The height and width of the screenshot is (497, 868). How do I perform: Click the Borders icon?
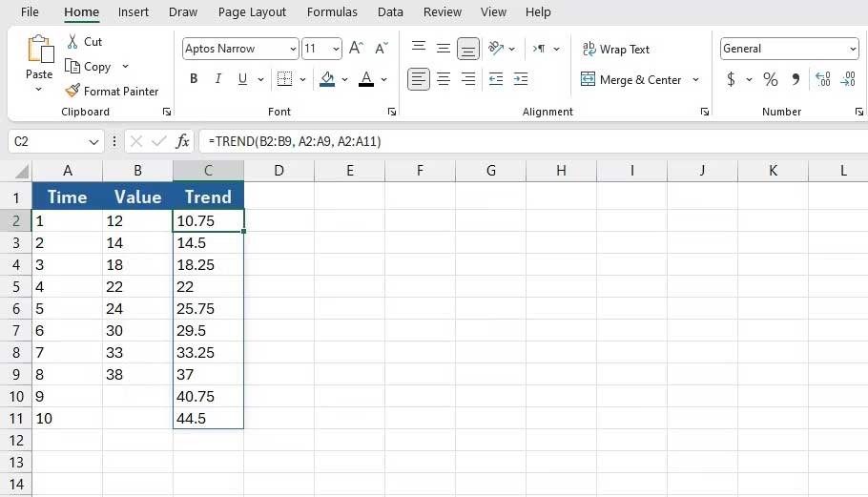click(284, 79)
